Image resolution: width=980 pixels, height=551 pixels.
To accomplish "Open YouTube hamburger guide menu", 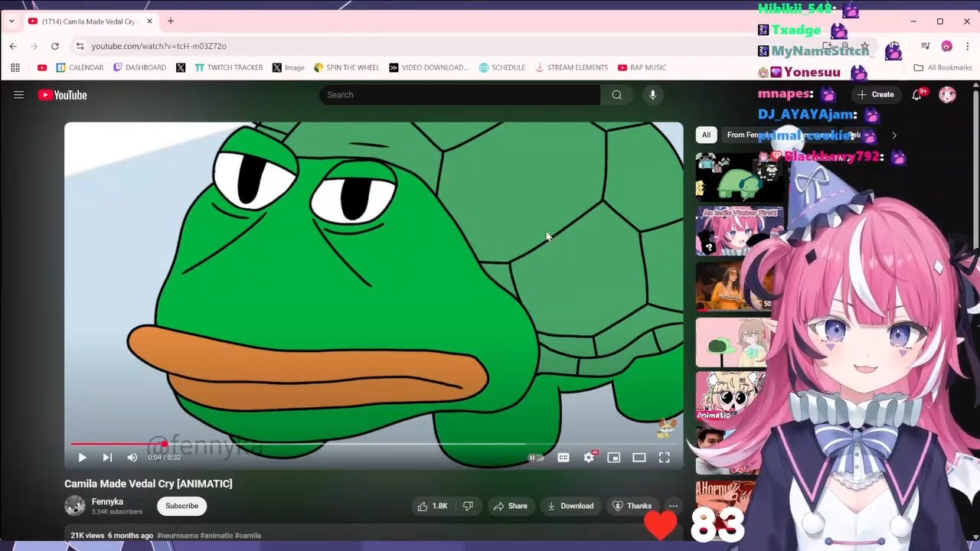I will 18,95.
